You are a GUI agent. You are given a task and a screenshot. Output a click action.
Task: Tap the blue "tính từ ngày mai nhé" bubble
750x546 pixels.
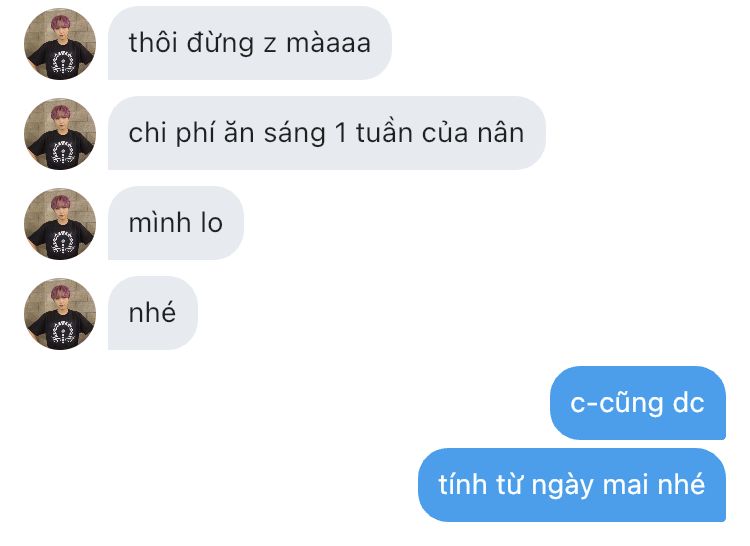point(572,485)
